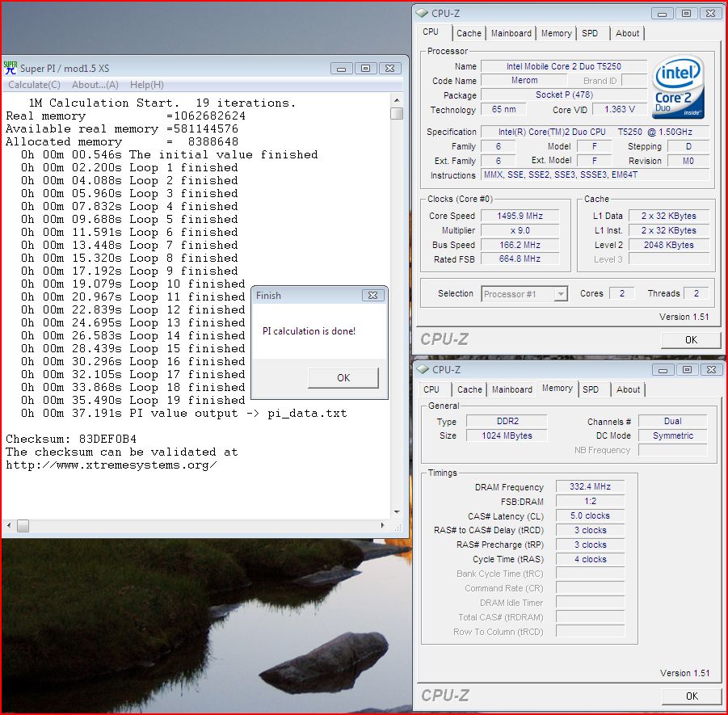Click the Level 2 cache value 2048 KBytes
Screen dimensions: 728x715
click(668, 245)
